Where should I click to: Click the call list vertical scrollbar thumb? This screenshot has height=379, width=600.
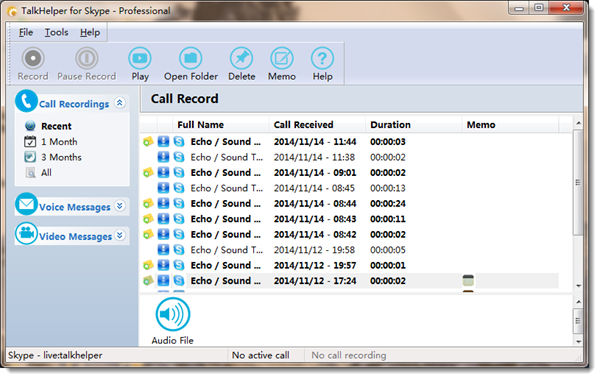tap(578, 182)
